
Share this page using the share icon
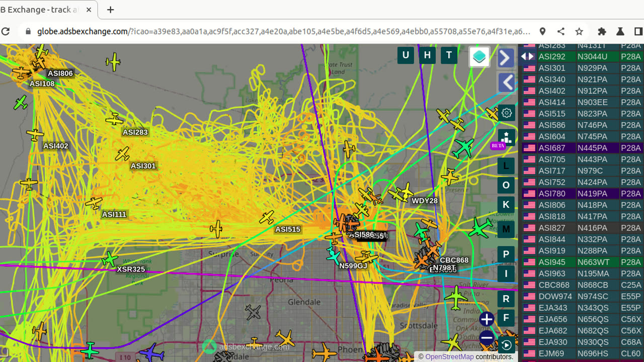pyautogui.click(x=560, y=31)
